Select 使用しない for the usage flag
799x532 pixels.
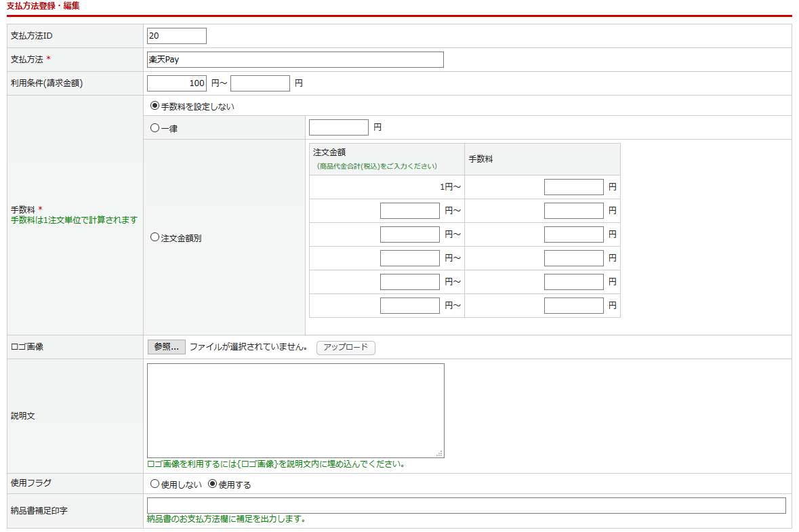155,485
